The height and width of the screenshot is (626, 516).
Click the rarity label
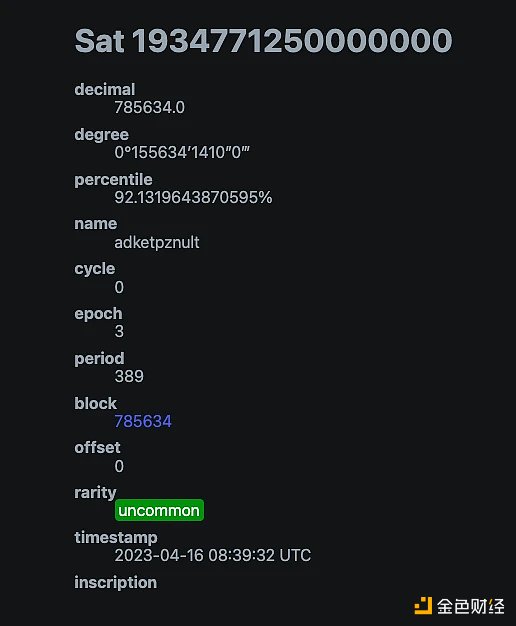pyautogui.click(x=95, y=493)
